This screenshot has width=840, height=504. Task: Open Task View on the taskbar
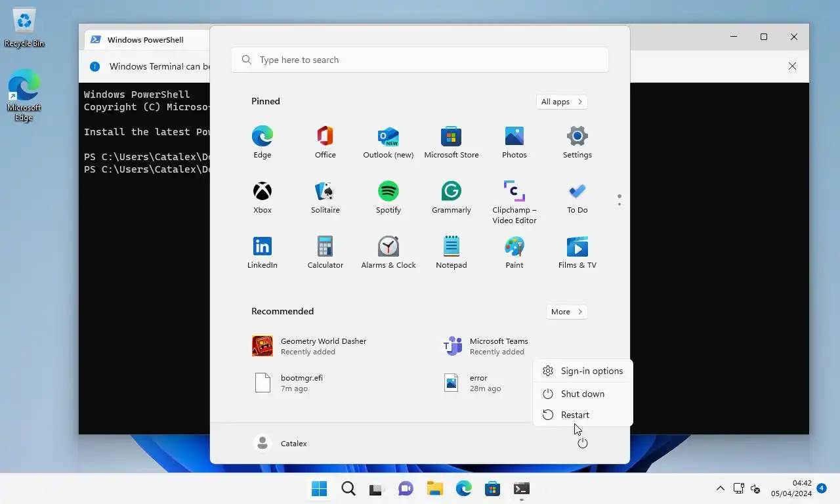375,489
